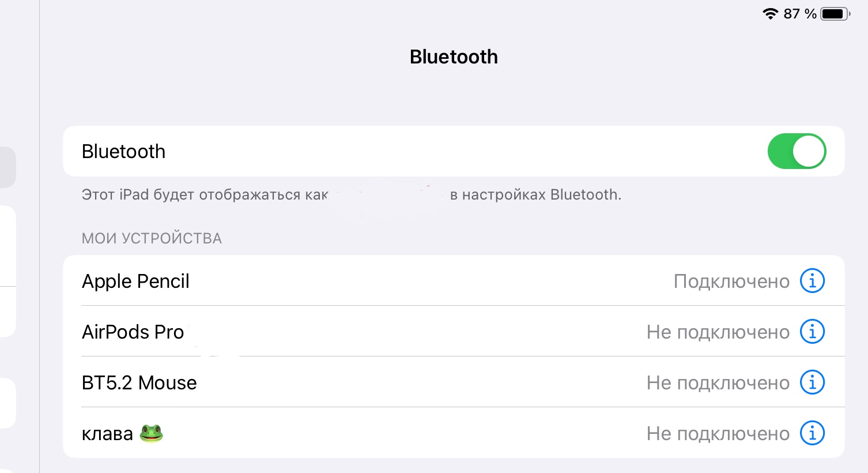Click the МОИ УСТРОЙСТВА section header
Viewport: 868px width, 473px height.
[x=152, y=238]
